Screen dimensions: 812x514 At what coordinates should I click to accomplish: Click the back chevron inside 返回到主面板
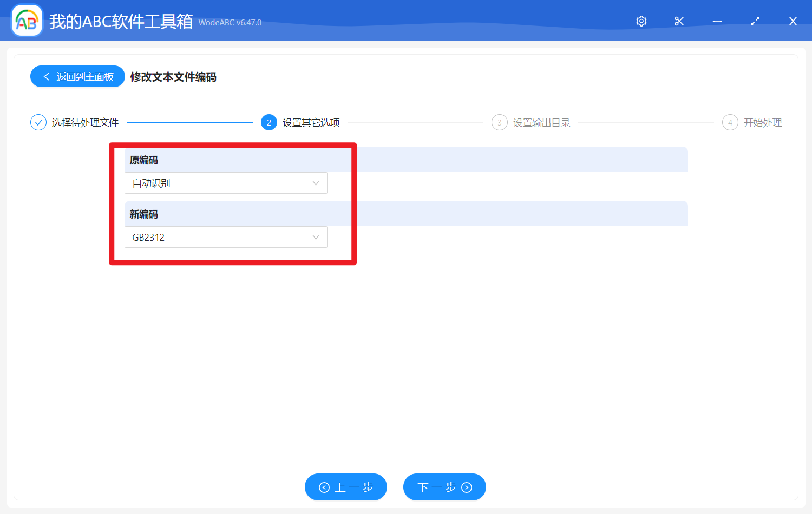(x=45, y=76)
